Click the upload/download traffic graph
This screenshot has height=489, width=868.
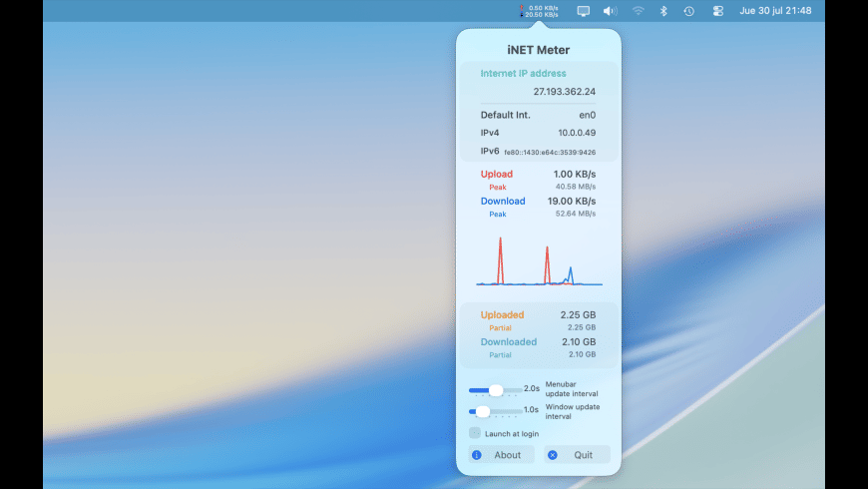coord(539,260)
